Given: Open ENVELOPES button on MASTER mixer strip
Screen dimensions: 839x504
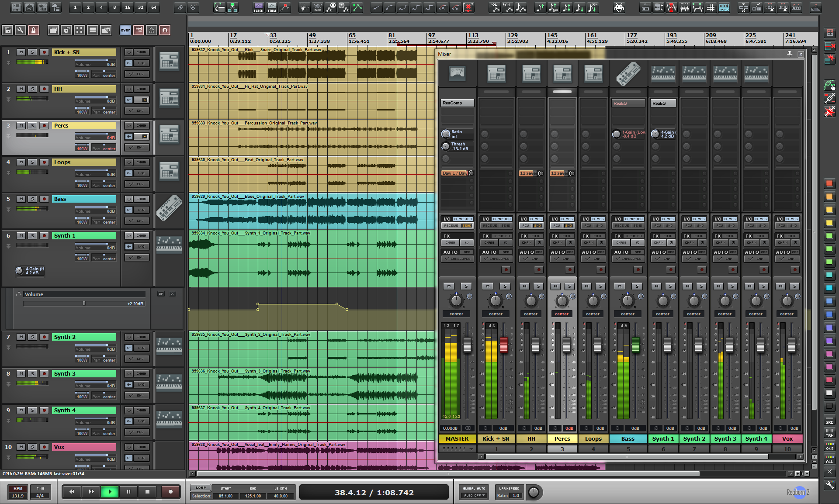Looking at the screenshot, I should tap(457, 259).
